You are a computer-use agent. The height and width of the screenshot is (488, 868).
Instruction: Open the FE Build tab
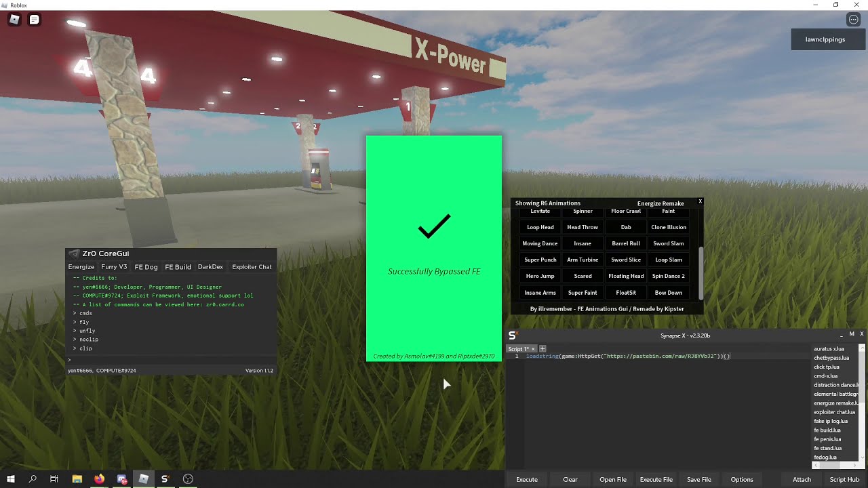tap(178, 267)
